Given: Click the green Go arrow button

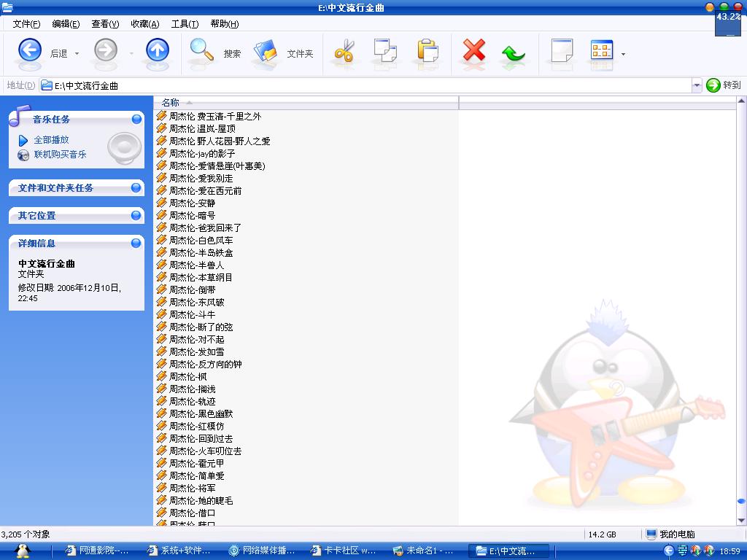Looking at the screenshot, I should [x=713, y=85].
